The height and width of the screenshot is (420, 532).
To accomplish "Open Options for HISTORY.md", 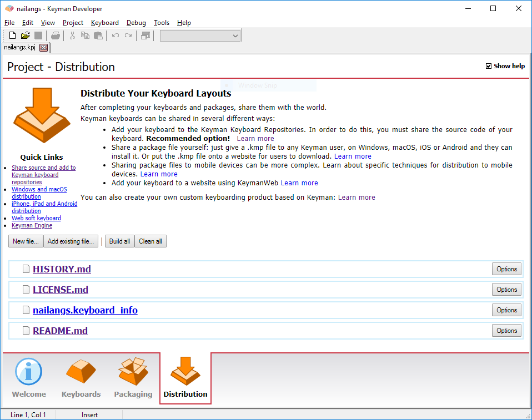I will tap(506, 269).
